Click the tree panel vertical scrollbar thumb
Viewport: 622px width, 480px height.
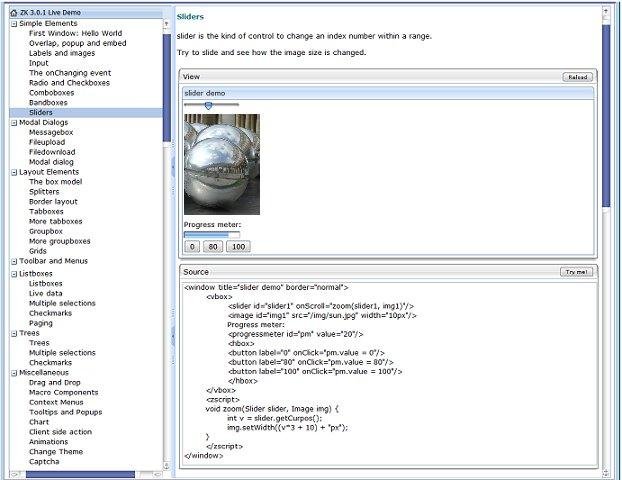coord(167,87)
